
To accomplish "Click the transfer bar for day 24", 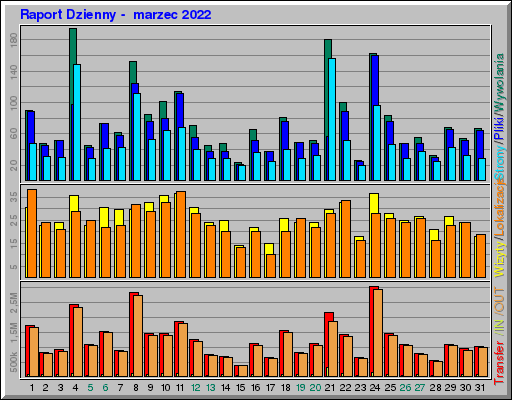I will [372, 331].
